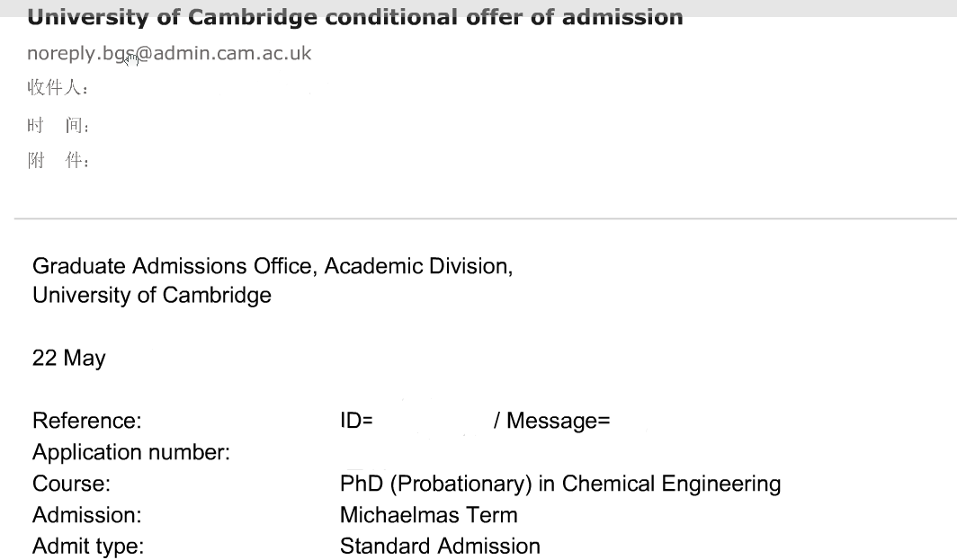Click the 时间 time label
Screen dimensions: 957x560
58,125
